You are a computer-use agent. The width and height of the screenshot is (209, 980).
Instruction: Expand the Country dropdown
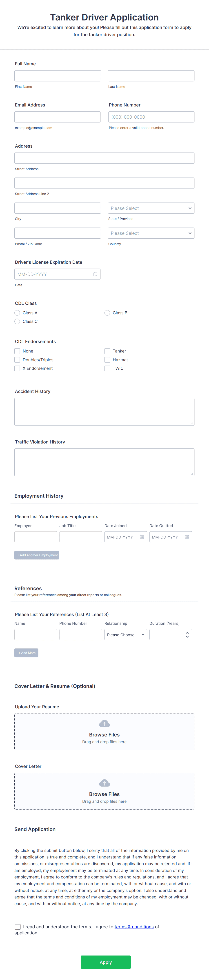click(151, 233)
